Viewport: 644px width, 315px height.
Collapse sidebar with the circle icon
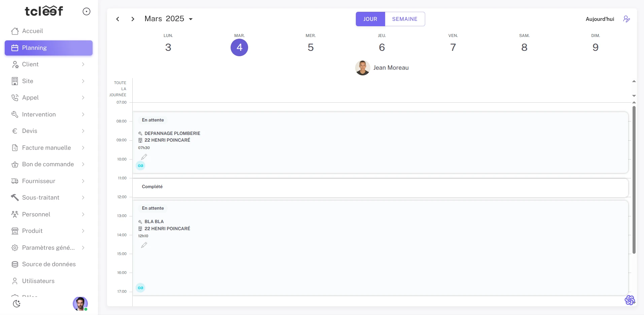pos(87,11)
